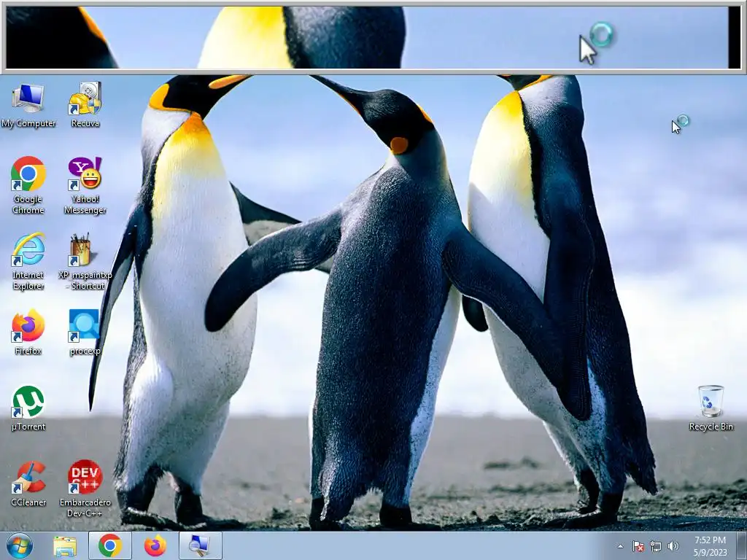Open the Action Center flag icon
Viewport: 747px width, 560px height.
(x=638, y=546)
